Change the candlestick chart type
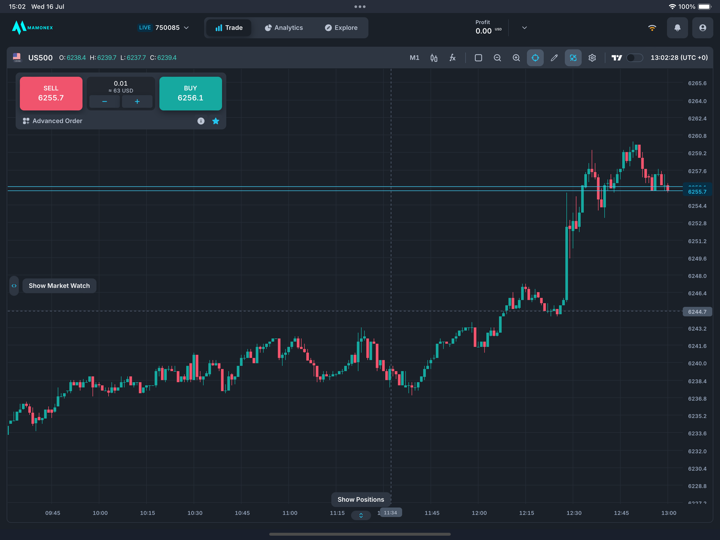Image resolution: width=720 pixels, height=540 pixels. point(433,58)
